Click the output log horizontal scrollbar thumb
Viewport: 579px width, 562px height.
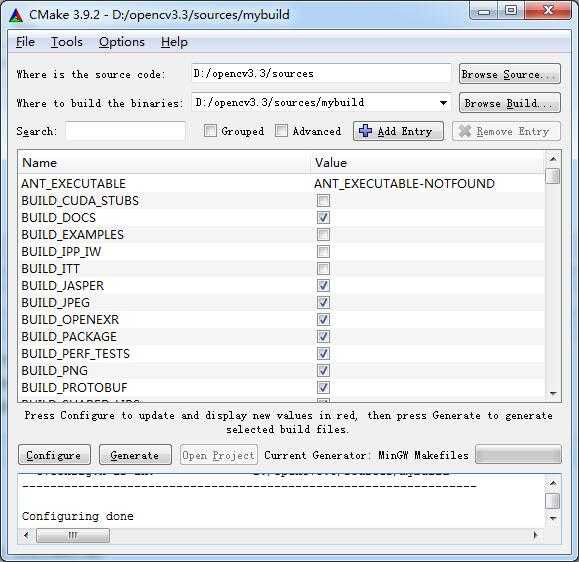(x=73, y=535)
